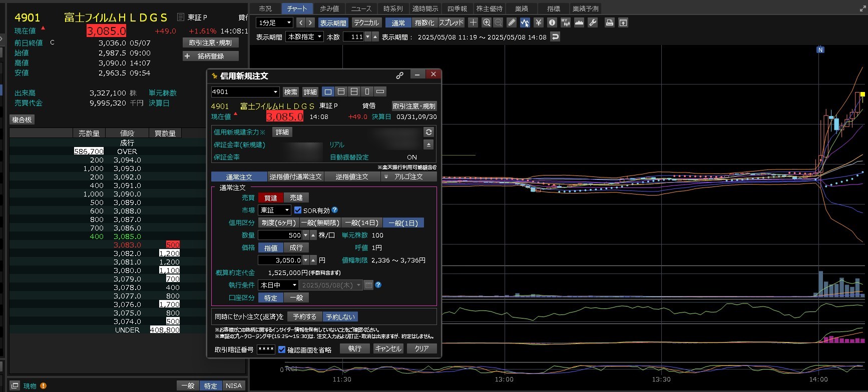Select 制度(6ヶ月) margin type
The image size is (868, 392).
click(x=279, y=222)
